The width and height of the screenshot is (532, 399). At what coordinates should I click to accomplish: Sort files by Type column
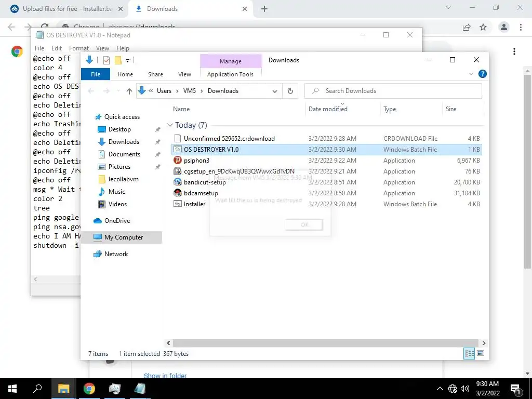[390, 109]
